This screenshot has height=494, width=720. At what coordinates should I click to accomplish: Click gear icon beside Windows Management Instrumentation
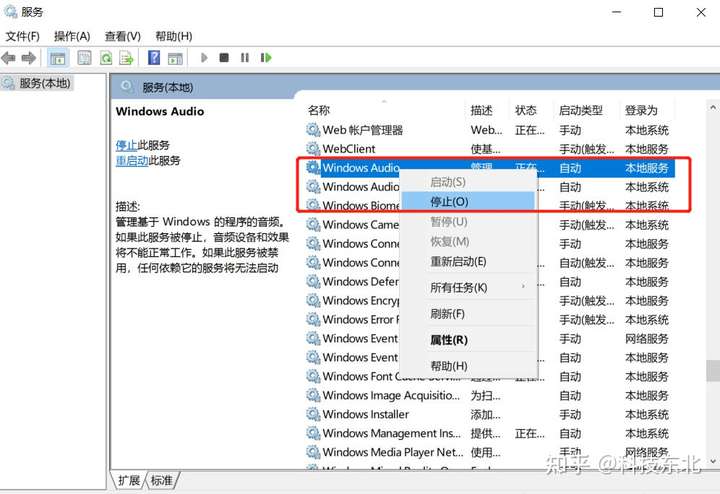[x=313, y=433]
